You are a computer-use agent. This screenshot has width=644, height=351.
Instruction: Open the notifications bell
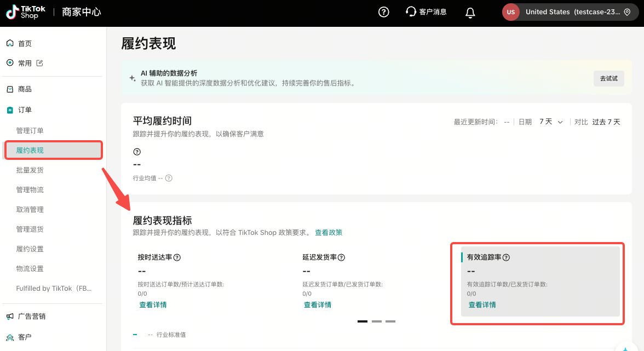[x=470, y=13]
